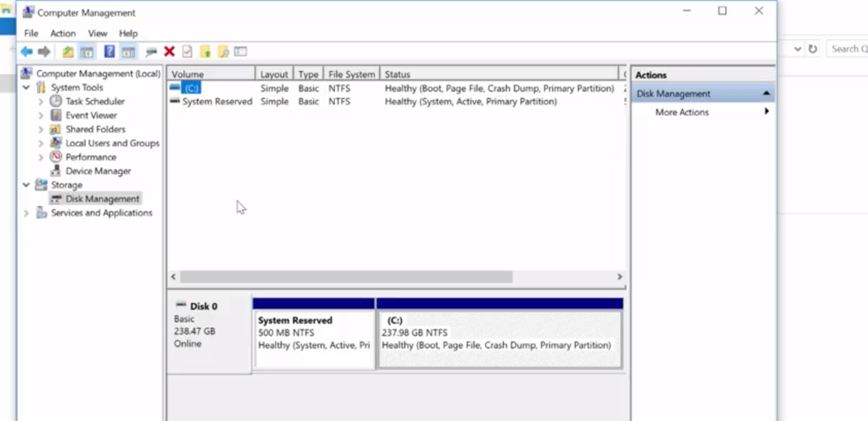Click the blue Back arrow in toolbar

tap(27, 52)
